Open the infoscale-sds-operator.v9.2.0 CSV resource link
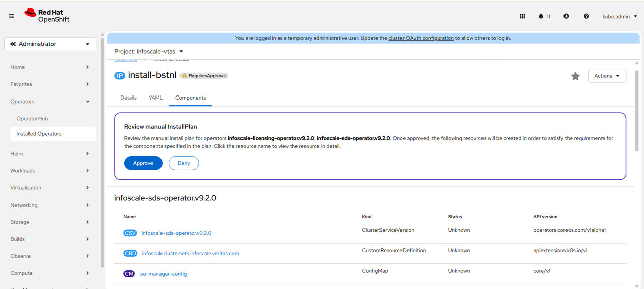 pyautogui.click(x=176, y=233)
